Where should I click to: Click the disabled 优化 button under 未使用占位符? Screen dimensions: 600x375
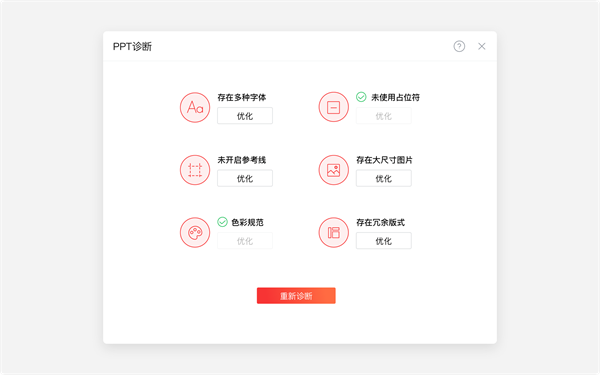pyautogui.click(x=384, y=116)
